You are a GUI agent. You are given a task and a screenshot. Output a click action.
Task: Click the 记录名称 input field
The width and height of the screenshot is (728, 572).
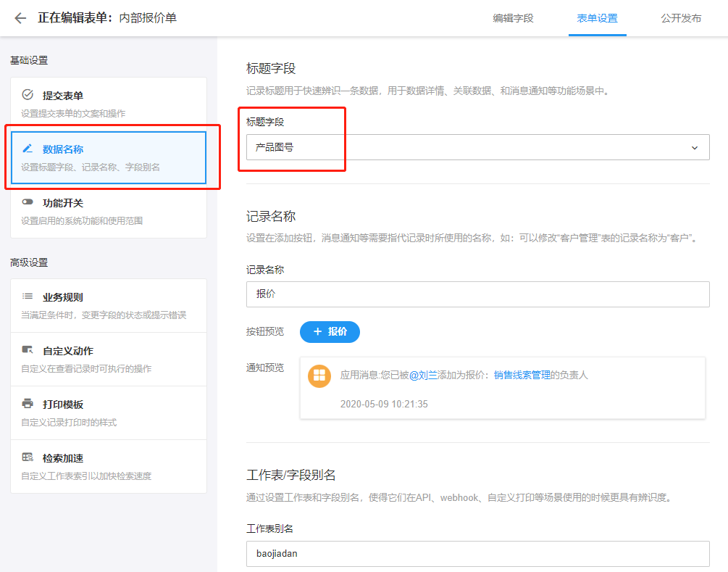pos(477,294)
